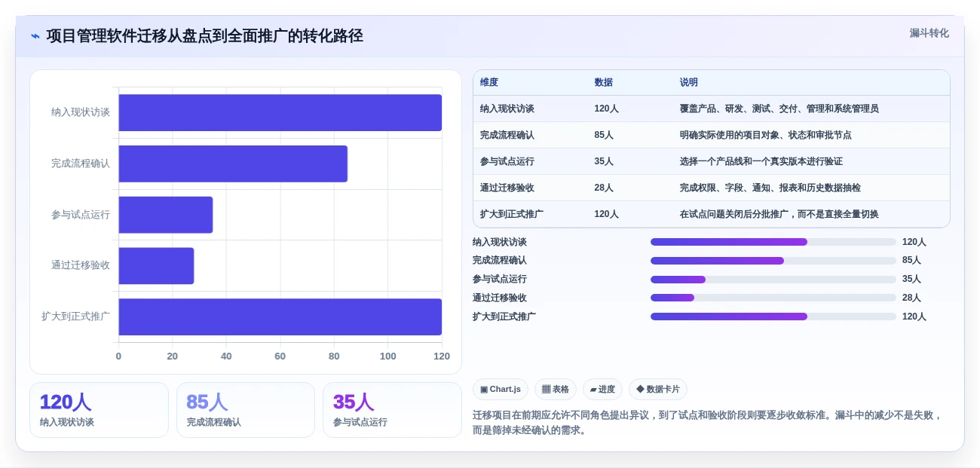Click the 扩大到正式推广 bar in chart
The width and height of the screenshot is (980, 468).
pos(280,317)
